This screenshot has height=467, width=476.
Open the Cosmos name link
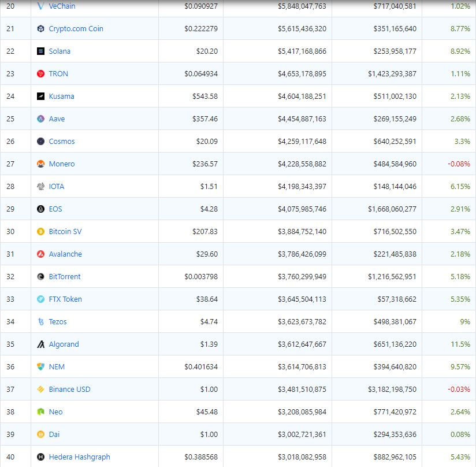[x=62, y=141]
